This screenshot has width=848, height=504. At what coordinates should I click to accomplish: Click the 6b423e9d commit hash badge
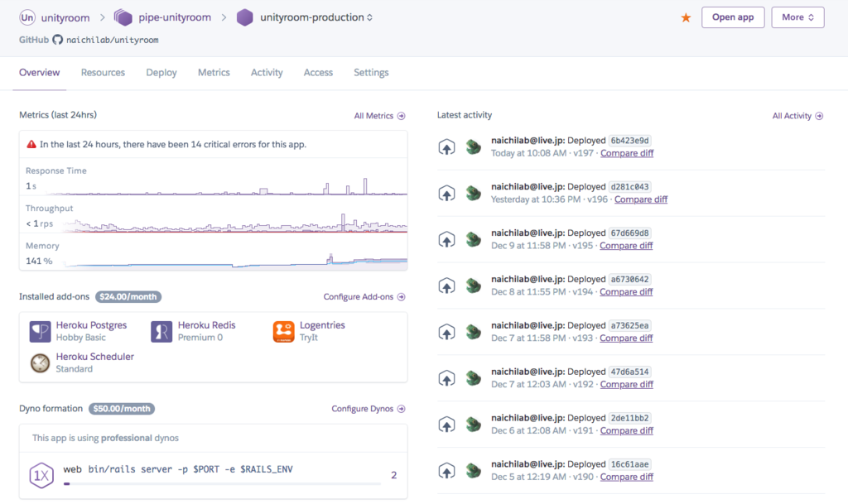click(630, 141)
